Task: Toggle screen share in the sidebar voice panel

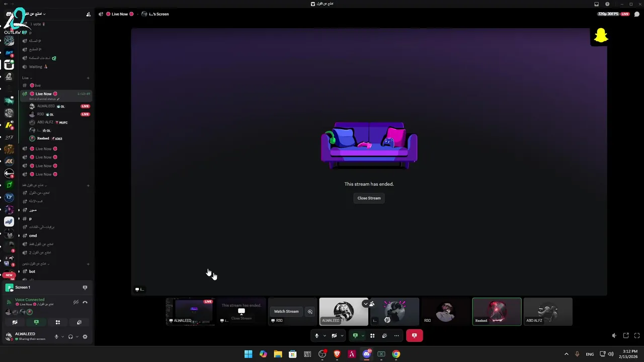Action: [x=36, y=322]
